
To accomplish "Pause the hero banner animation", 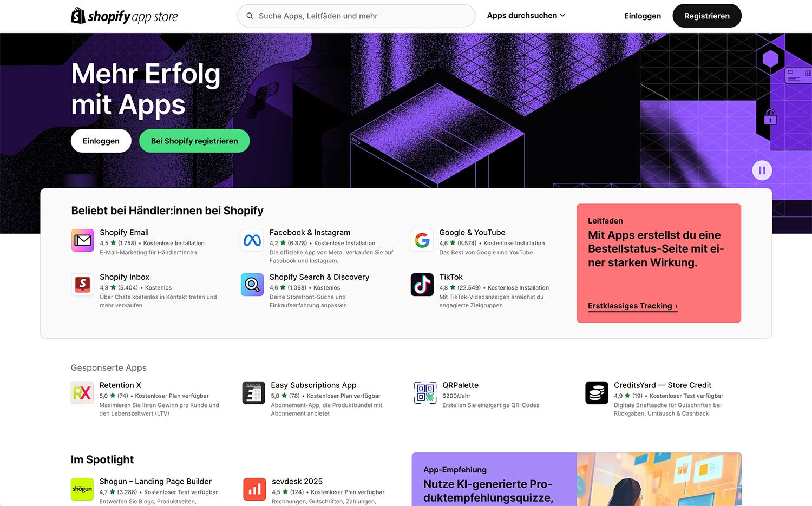I will (762, 170).
